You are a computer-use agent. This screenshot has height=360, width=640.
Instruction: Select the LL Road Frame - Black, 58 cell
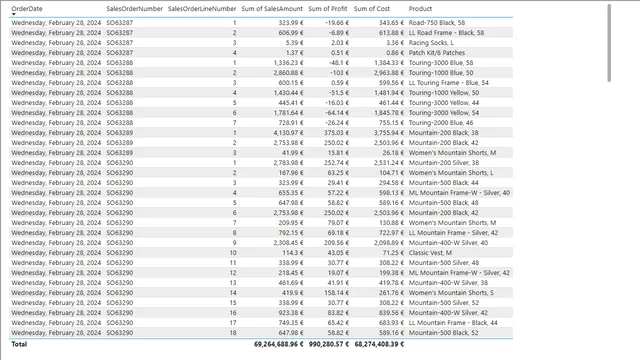[x=446, y=33]
